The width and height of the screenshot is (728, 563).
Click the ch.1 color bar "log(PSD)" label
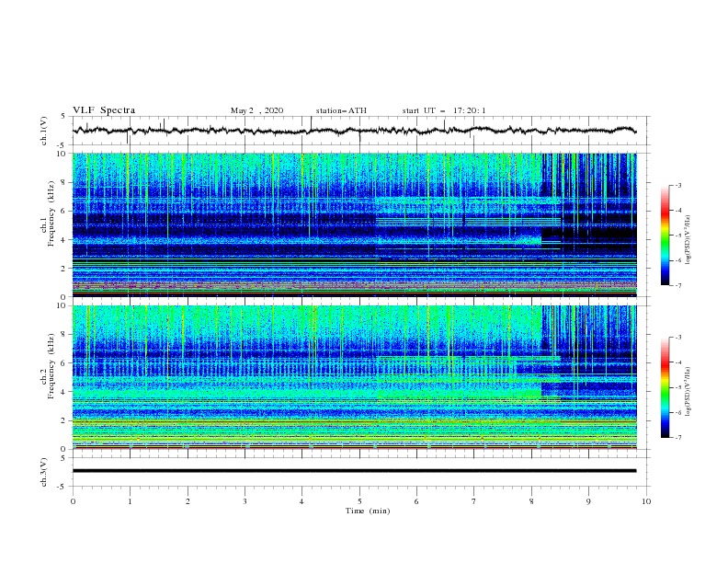click(688, 240)
